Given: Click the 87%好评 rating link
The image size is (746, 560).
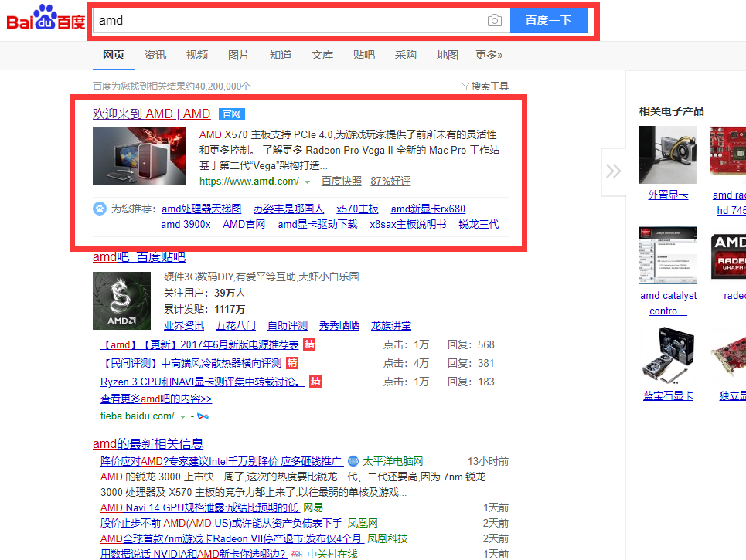Looking at the screenshot, I should tap(390, 181).
